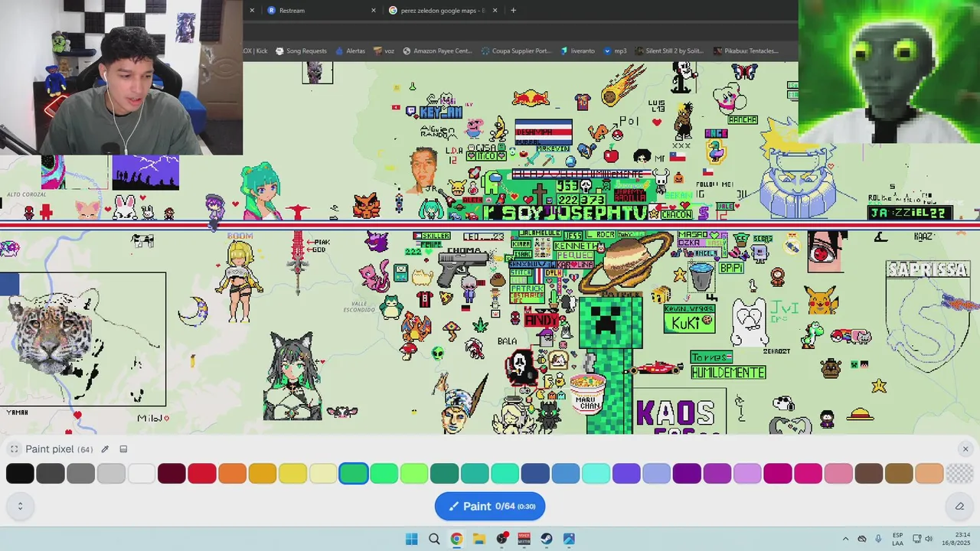Viewport: 980px width, 551px height.
Task: Pick the light cyan swatch
Action: [x=596, y=474]
